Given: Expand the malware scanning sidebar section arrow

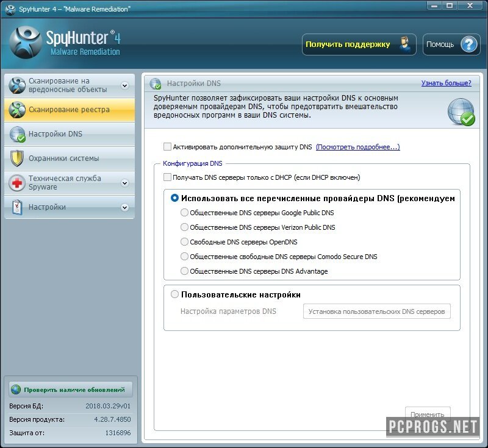Looking at the screenshot, I should pos(125,85).
